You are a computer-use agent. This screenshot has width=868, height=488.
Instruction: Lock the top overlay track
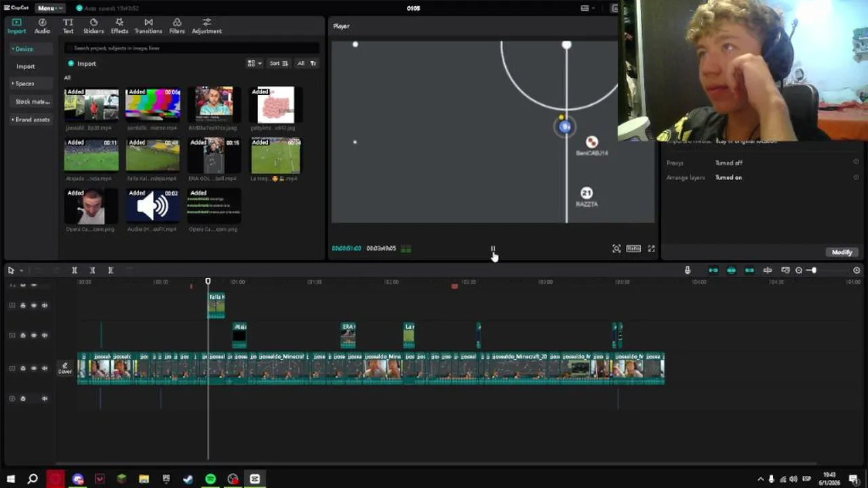point(23,306)
